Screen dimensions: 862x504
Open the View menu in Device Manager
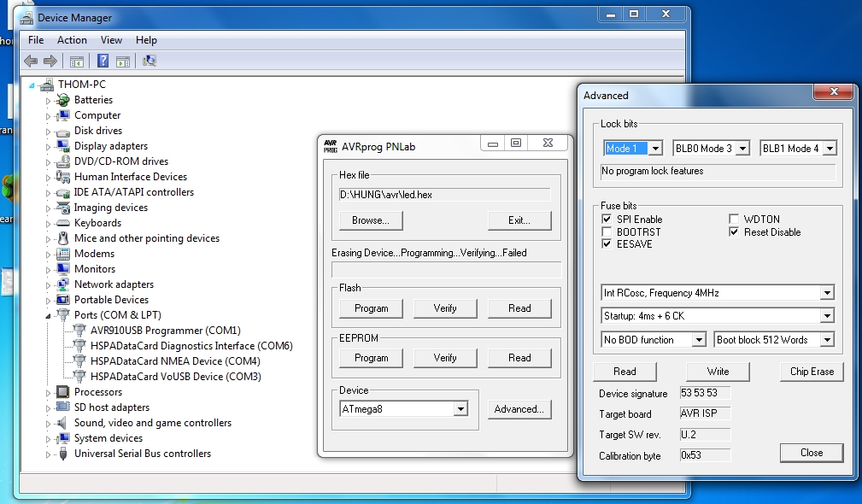(x=111, y=40)
